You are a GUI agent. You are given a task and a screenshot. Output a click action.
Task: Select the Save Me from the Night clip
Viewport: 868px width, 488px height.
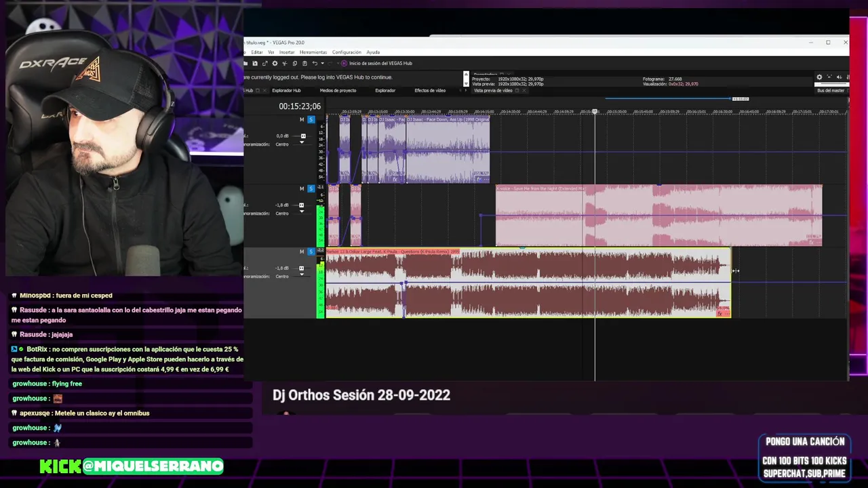tap(658, 216)
